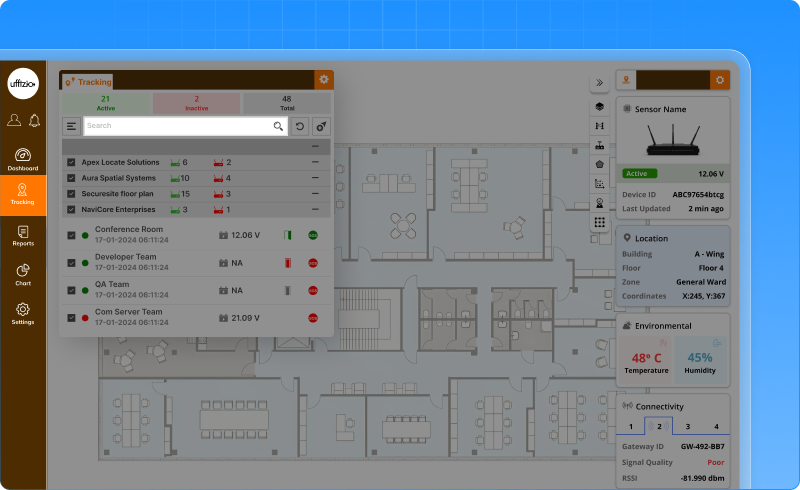Uncheck the Com Server Team checkbox
Viewport: 800px width, 490px height.
(71, 318)
